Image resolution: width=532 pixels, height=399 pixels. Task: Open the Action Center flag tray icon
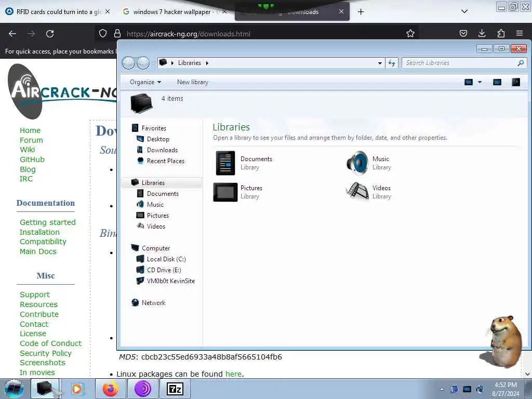pos(454,389)
